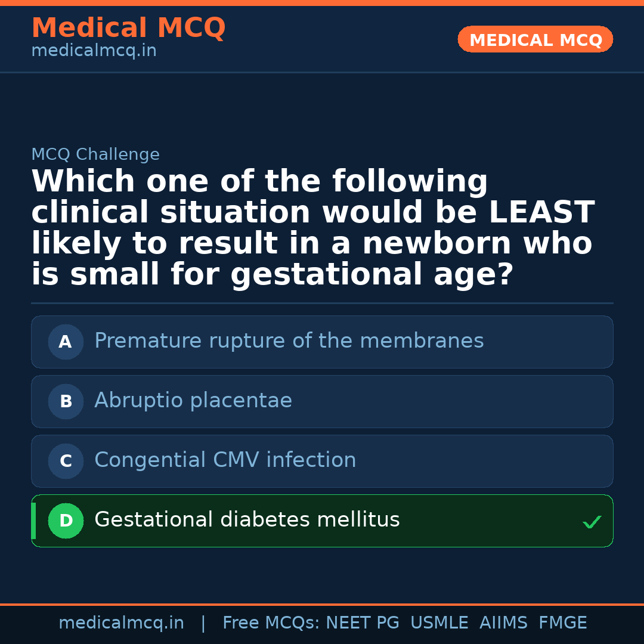Click the green D circle badge

pyautogui.click(x=66, y=521)
